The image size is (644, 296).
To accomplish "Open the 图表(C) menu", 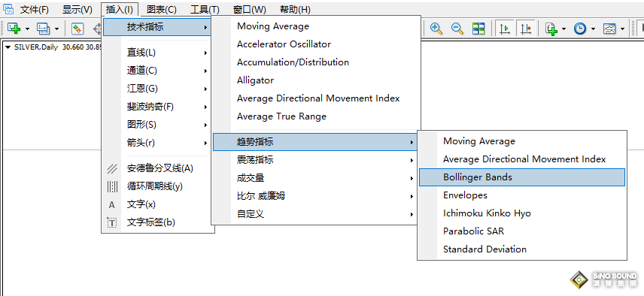I will click(x=162, y=10).
